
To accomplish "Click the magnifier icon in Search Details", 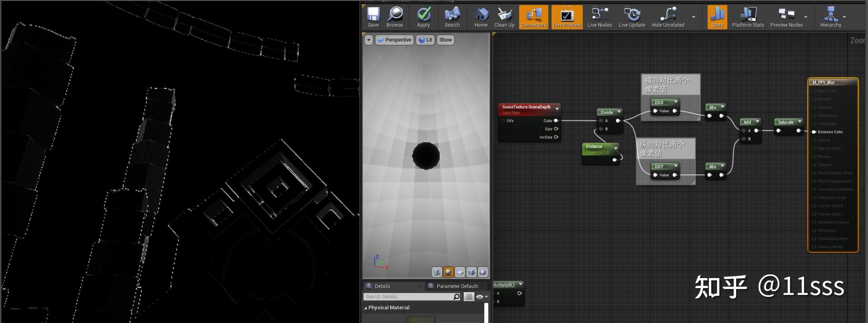I will pyautogui.click(x=456, y=297).
